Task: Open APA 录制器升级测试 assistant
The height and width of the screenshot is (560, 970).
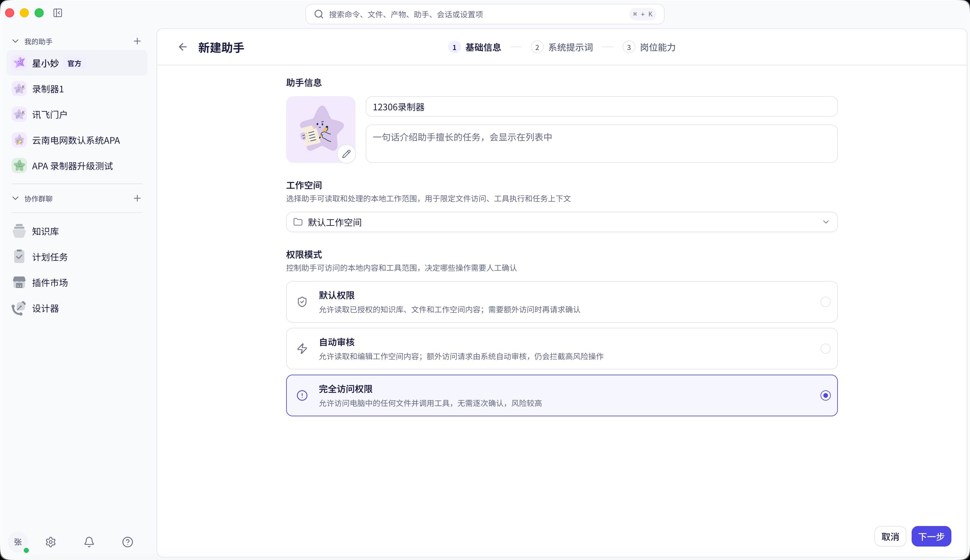Action: click(77, 166)
